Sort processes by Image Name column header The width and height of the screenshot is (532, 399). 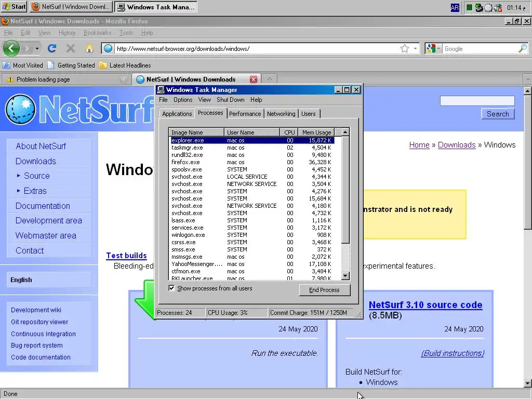(x=196, y=132)
